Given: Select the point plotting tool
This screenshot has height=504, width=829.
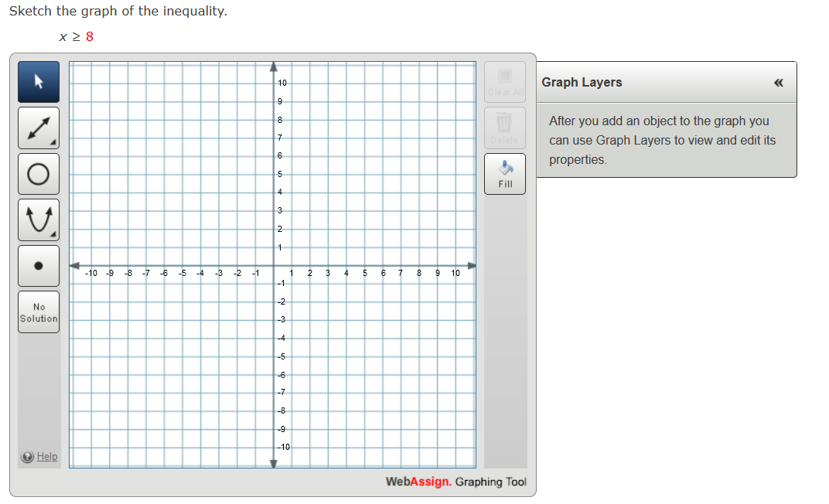Looking at the screenshot, I should 38,265.
